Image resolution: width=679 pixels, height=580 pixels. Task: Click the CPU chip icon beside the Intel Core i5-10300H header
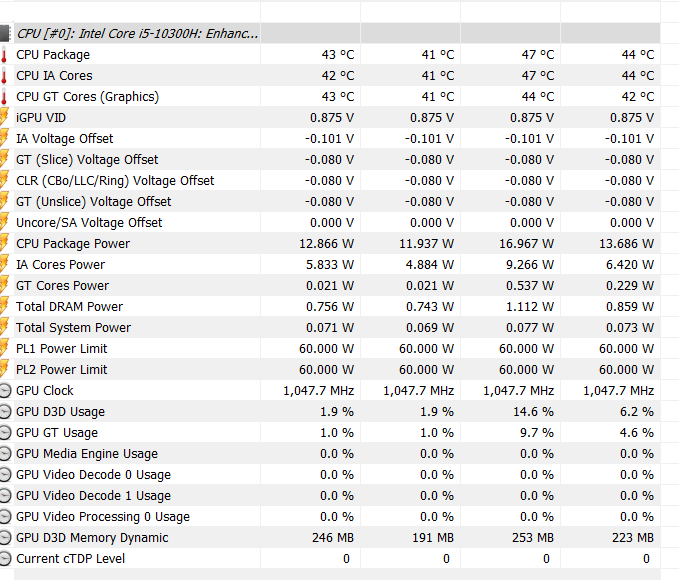pyautogui.click(x=4, y=33)
